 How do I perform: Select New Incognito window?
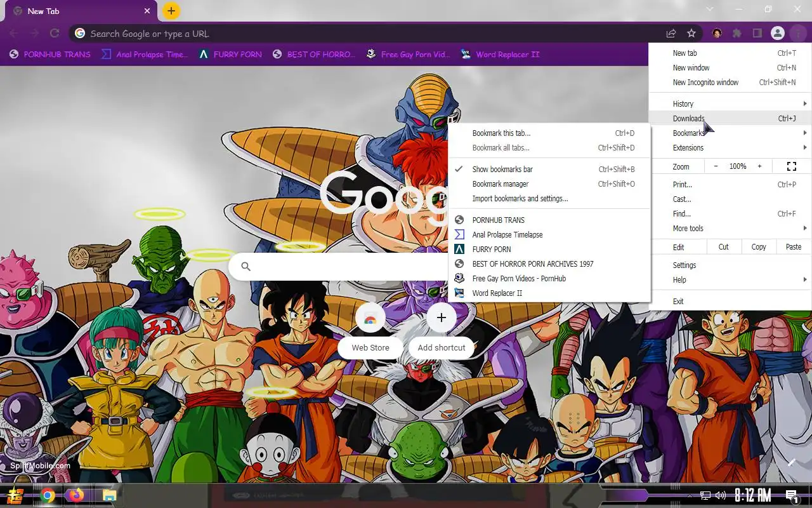(x=730, y=83)
